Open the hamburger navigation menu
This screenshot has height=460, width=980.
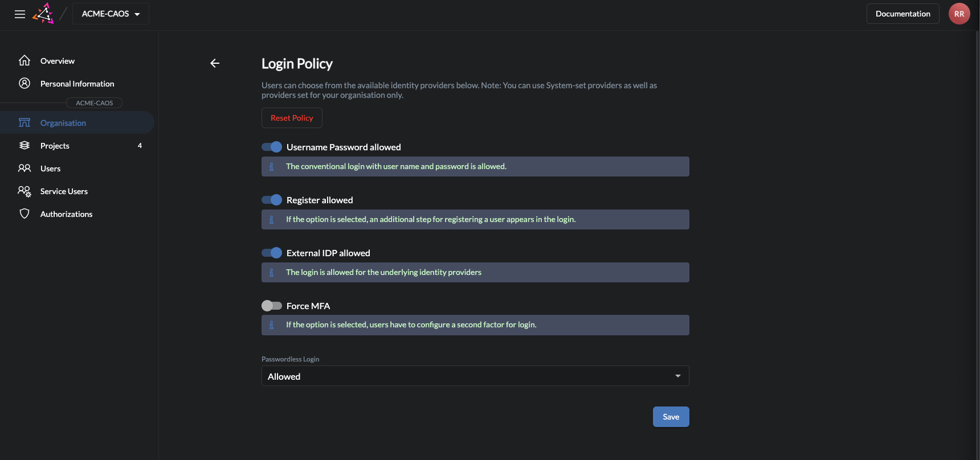(x=20, y=14)
